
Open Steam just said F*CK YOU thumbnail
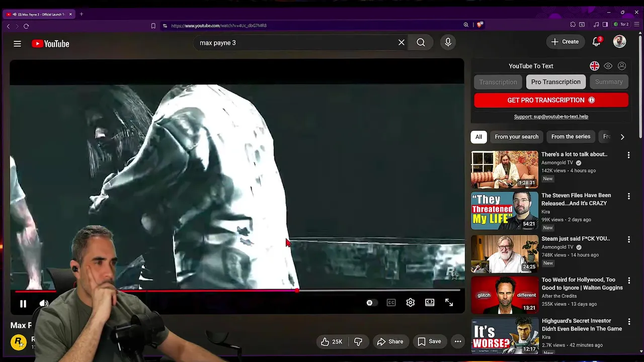click(505, 254)
